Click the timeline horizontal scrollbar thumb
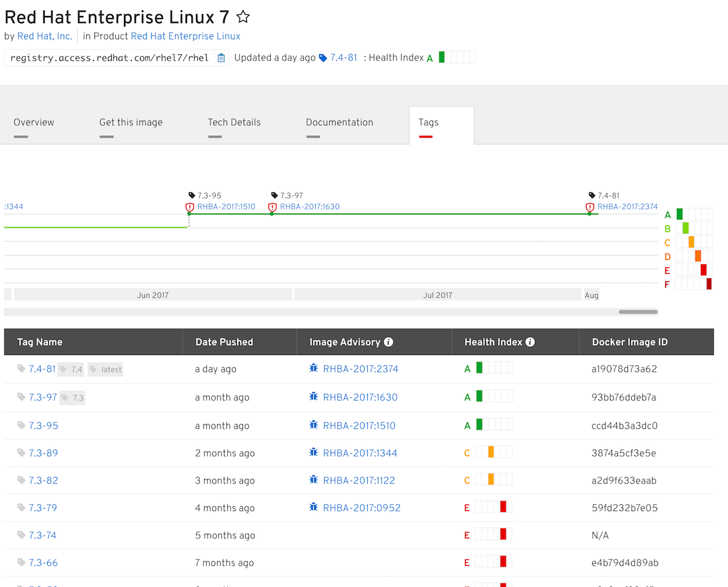The image size is (728, 587). tap(638, 312)
